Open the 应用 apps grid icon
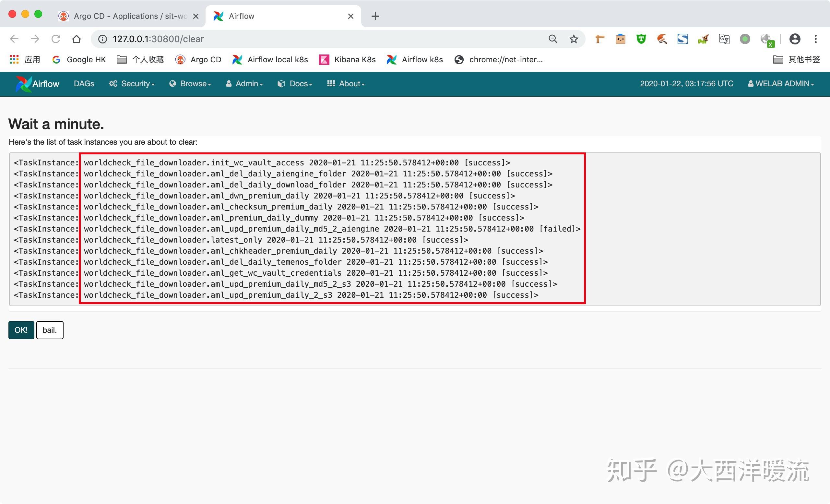The width and height of the screenshot is (830, 504). [14, 59]
